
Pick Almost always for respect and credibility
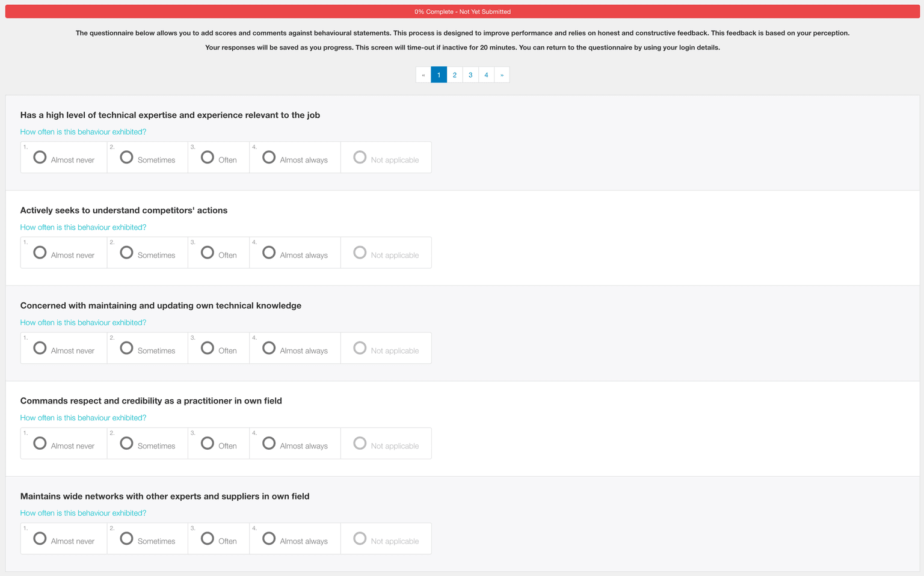click(269, 443)
